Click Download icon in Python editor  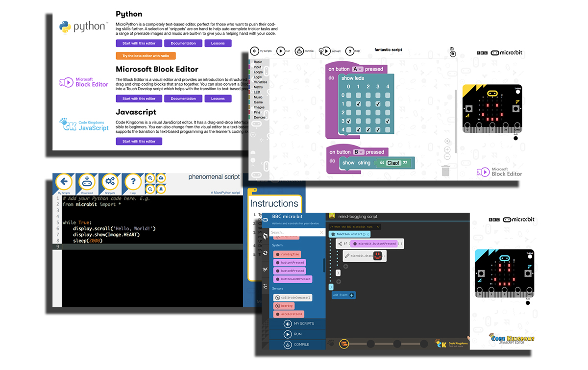pos(87,182)
